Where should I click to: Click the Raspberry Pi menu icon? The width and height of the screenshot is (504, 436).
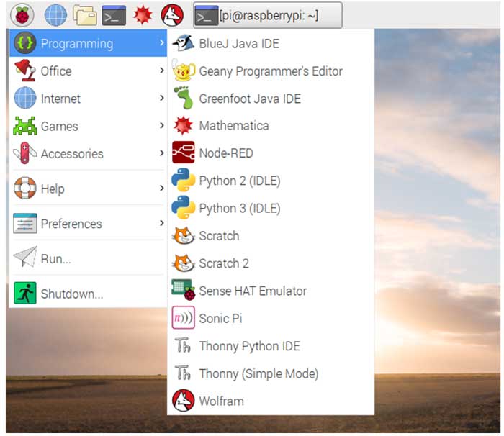(x=22, y=14)
